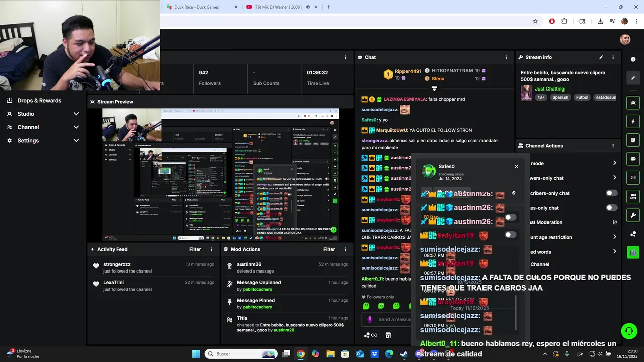Open the Kick profile avatar menu
Screen dimensions: 644x362
(x=625, y=39)
